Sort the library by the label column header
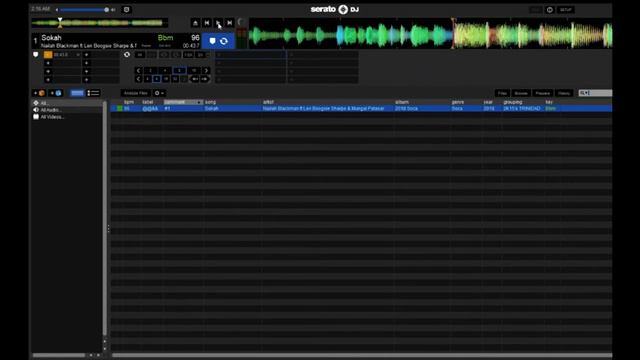The image size is (640, 360). pyautogui.click(x=148, y=102)
